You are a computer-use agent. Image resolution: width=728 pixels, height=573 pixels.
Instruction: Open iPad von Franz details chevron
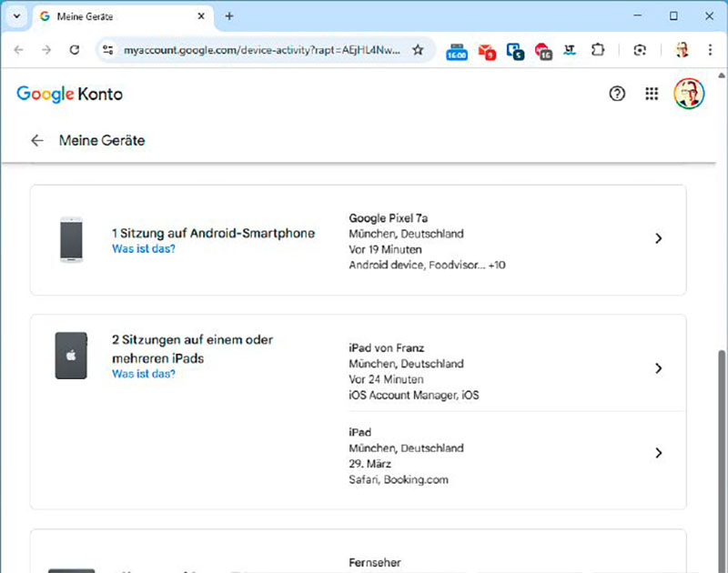point(658,368)
